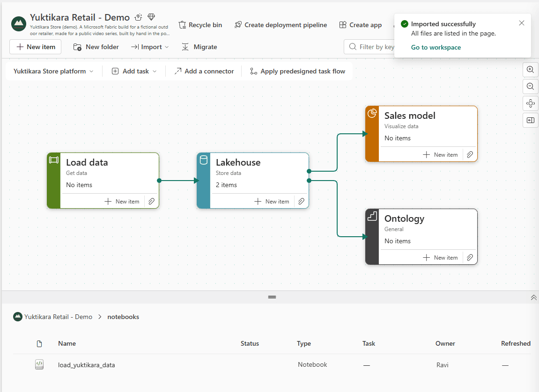Create a New folder
539x392 pixels.
96,47
